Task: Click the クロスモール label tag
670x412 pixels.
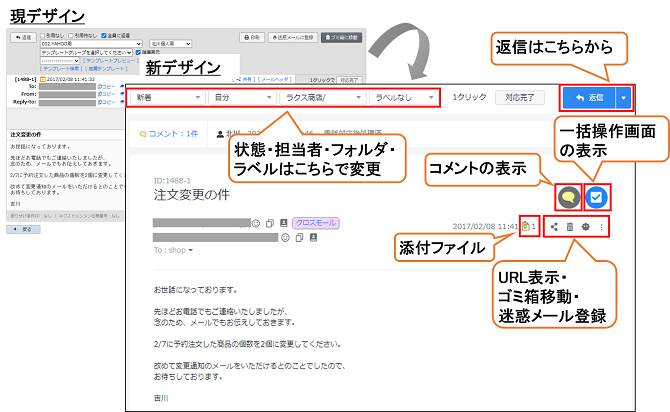Action: [316, 223]
